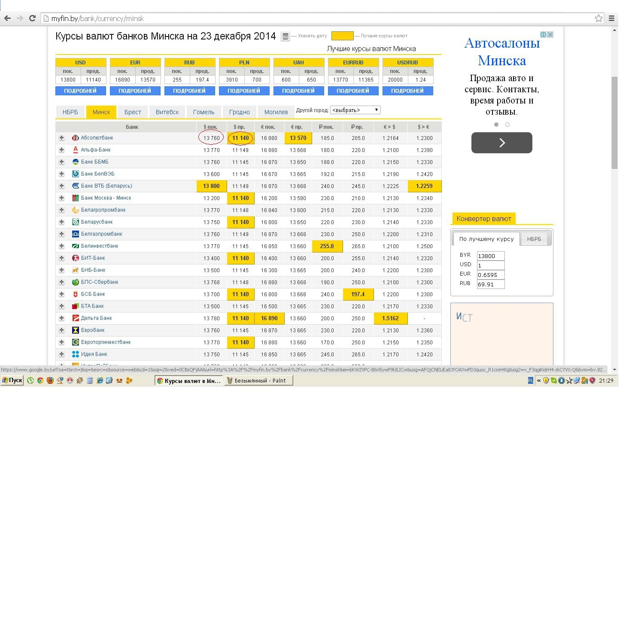Screen dimensions: 644x644
Task: Show hidden tray icons with the double chevron
Action: 539,380
